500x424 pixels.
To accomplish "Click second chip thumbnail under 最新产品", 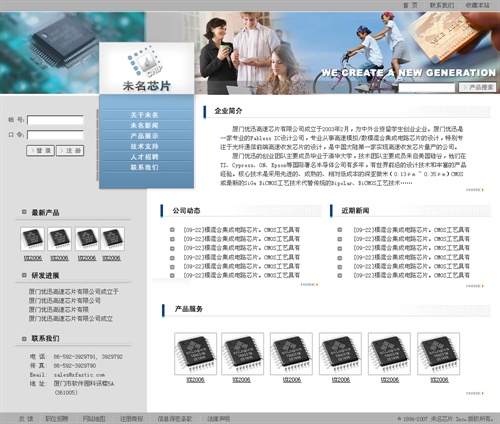I will [59, 239].
